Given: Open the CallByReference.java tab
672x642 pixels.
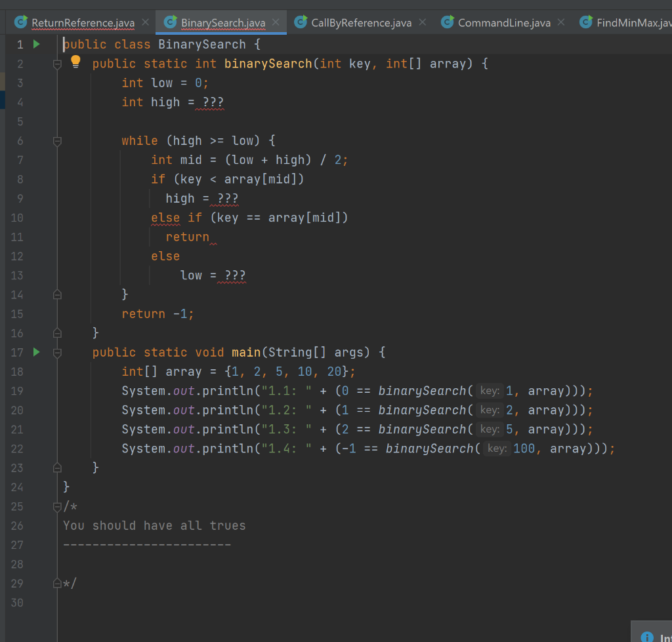Looking at the screenshot, I should coord(362,23).
